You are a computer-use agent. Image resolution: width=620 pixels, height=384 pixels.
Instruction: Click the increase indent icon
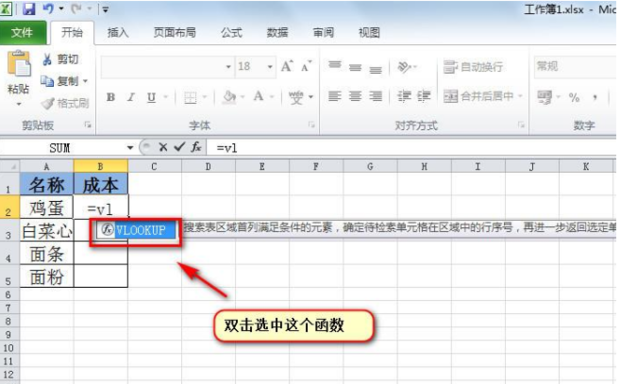tap(424, 96)
